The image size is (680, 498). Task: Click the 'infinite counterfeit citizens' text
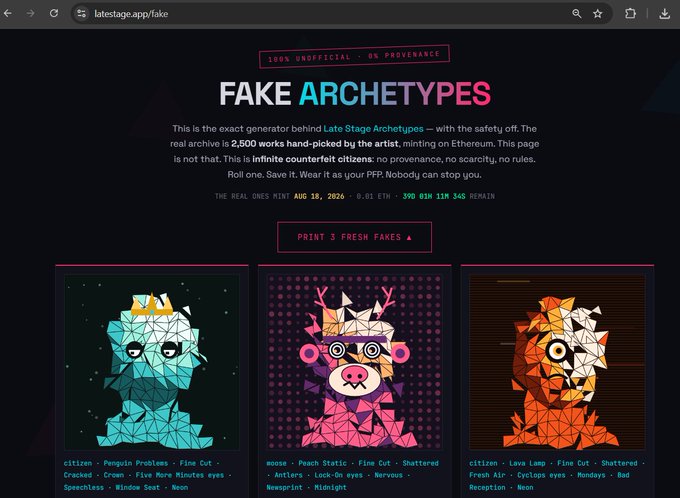[312, 159]
